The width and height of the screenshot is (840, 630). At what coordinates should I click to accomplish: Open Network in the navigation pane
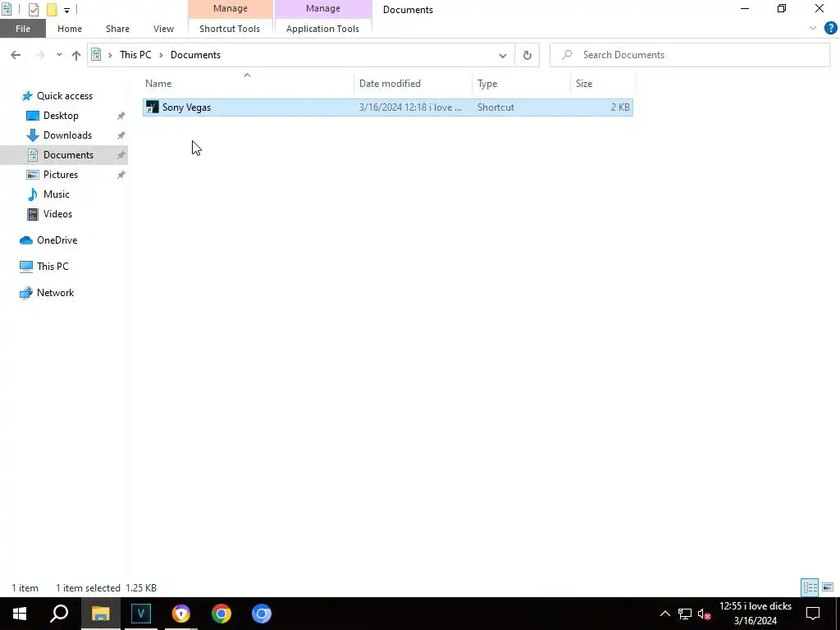pos(55,293)
